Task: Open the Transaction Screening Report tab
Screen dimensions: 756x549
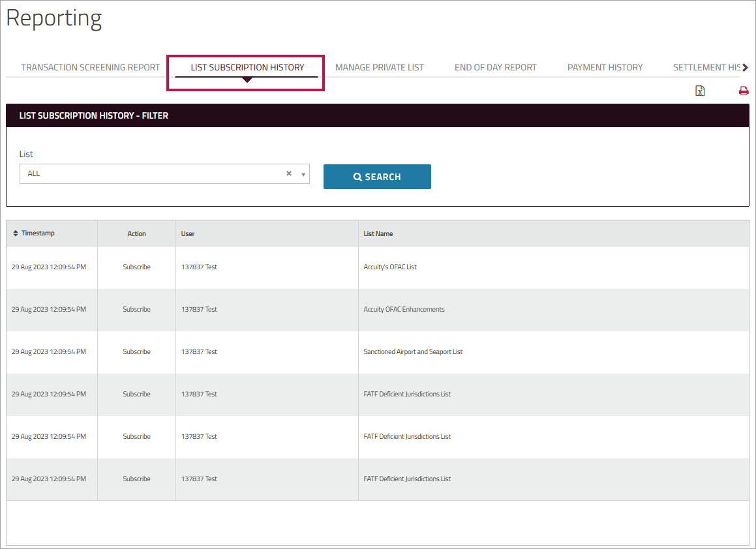Action: [x=90, y=67]
